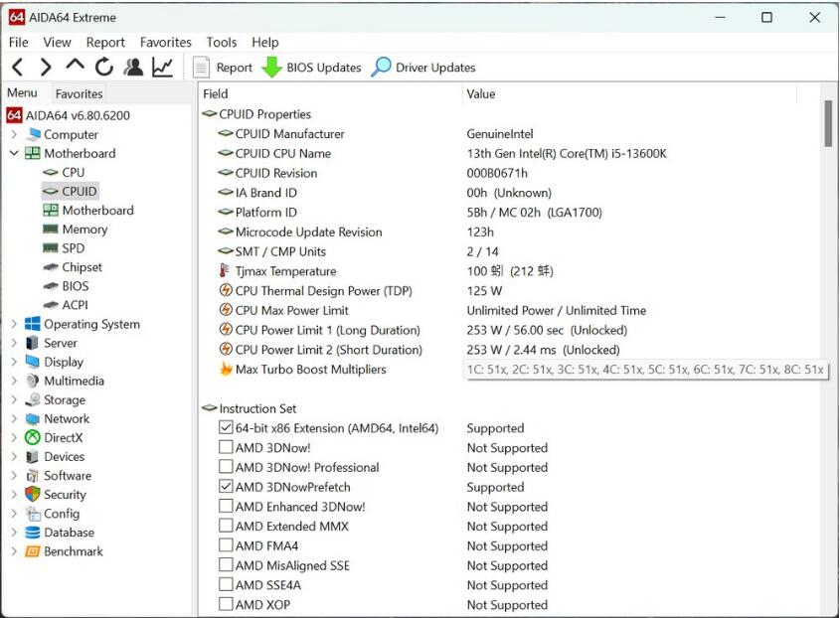Click the green BIOS Updates arrow icon

pyautogui.click(x=271, y=68)
